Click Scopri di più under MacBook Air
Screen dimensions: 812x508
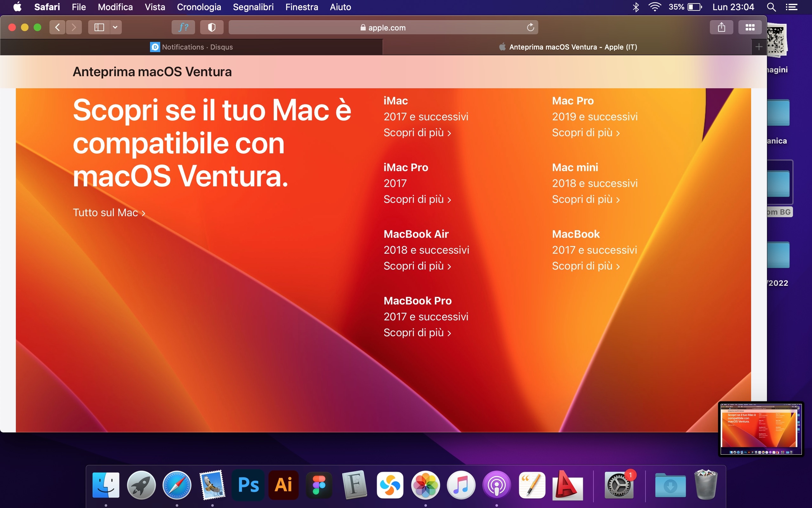click(x=417, y=266)
